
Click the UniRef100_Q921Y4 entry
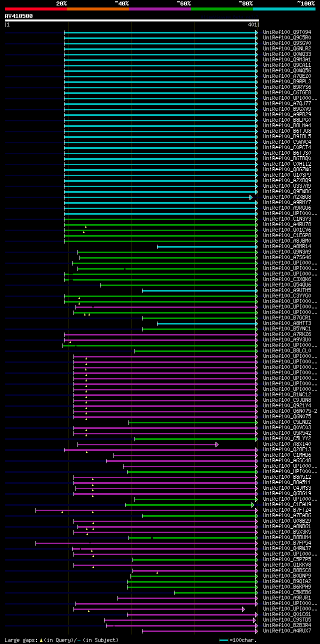287,406
